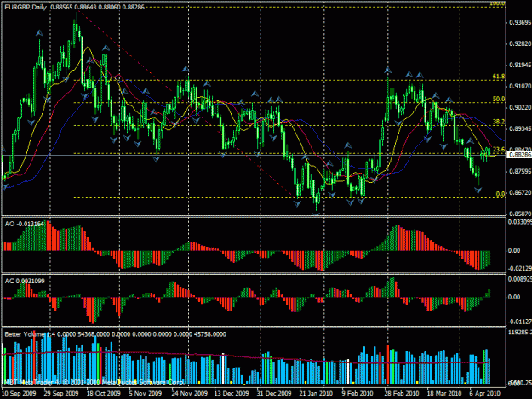Click the 21 Jan 2010 date label
The width and height of the screenshot is (532, 399).
click(316, 393)
